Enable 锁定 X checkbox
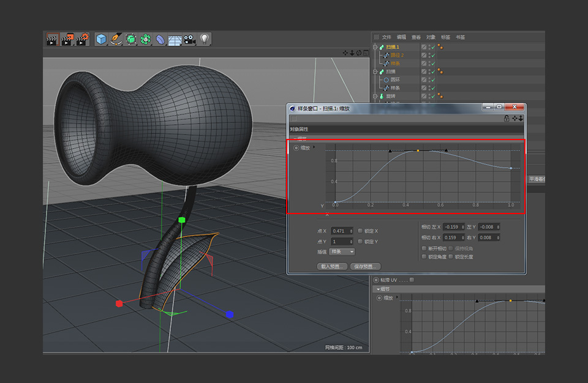 [x=360, y=231]
